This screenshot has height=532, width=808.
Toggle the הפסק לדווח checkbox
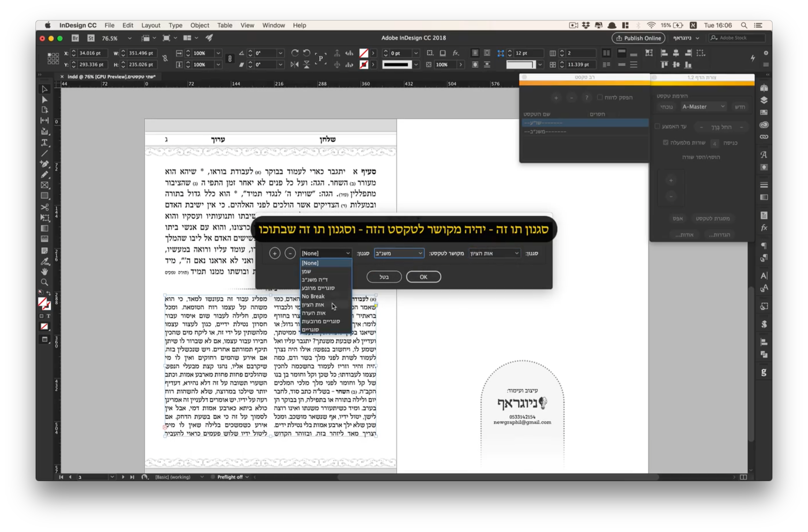pos(600,98)
